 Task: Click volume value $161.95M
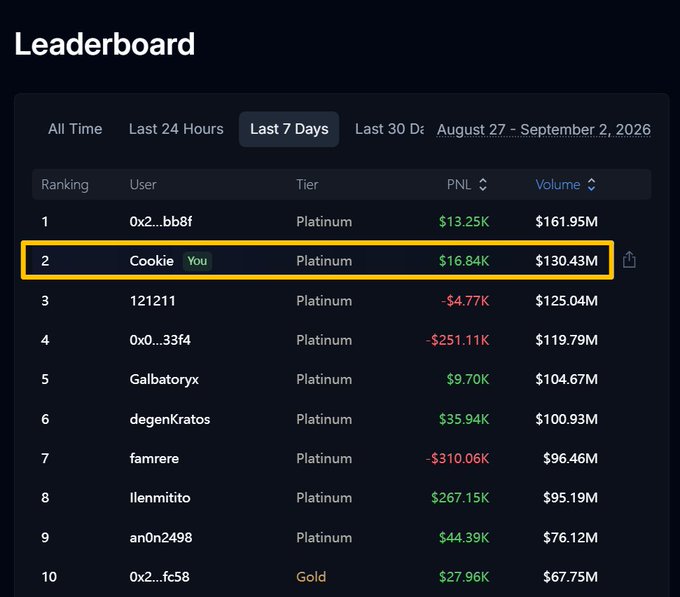566,222
